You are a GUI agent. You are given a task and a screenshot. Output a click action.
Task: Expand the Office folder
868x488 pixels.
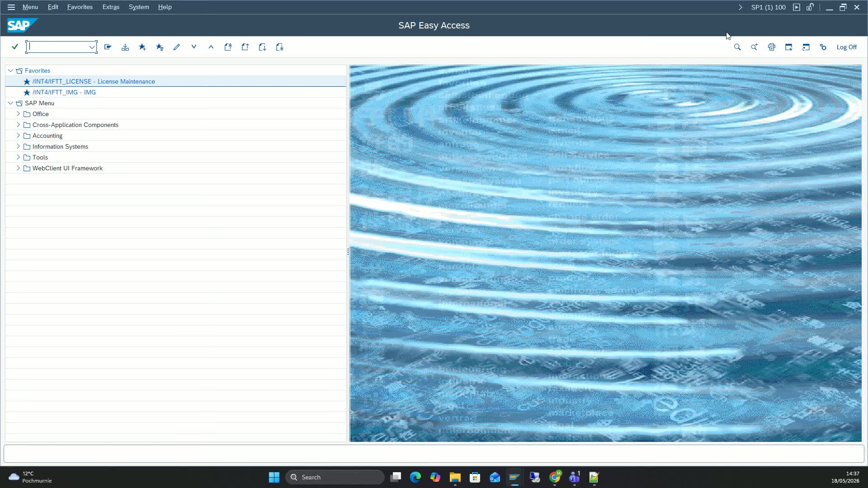(x=18, y=114)
